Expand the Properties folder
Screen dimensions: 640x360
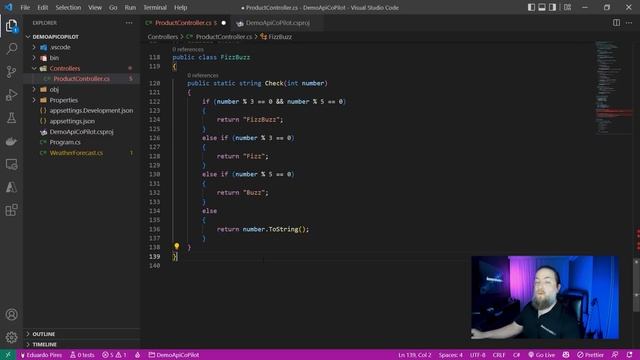34,100
